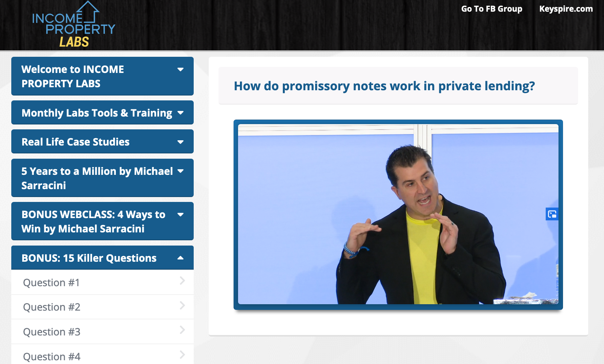Expand 5 Years to a Million section
Screen dimensions: 604x364
point(102,178)
